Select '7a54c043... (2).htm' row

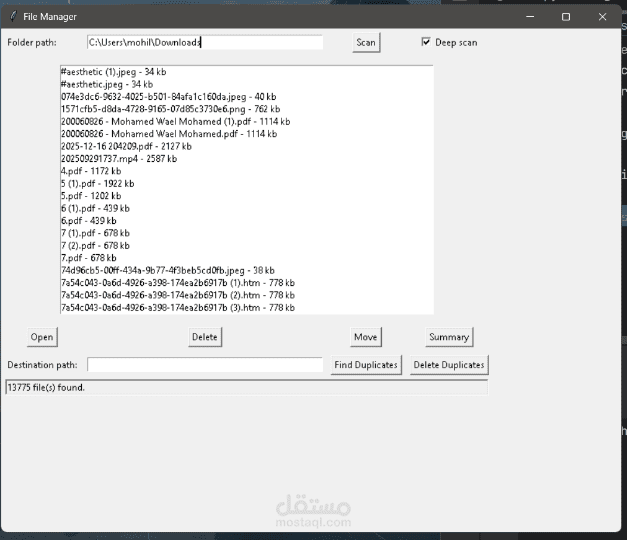click(247, 295)
